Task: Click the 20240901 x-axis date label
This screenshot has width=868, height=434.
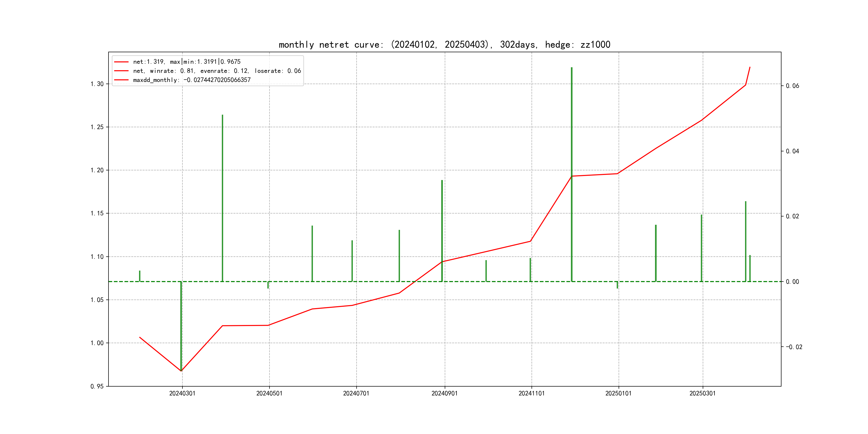Action: (x=444, y=393)
